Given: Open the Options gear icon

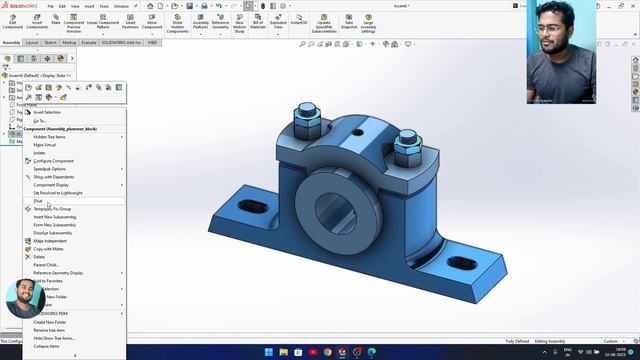Looking at the screenshot, I should coord(283,6).
